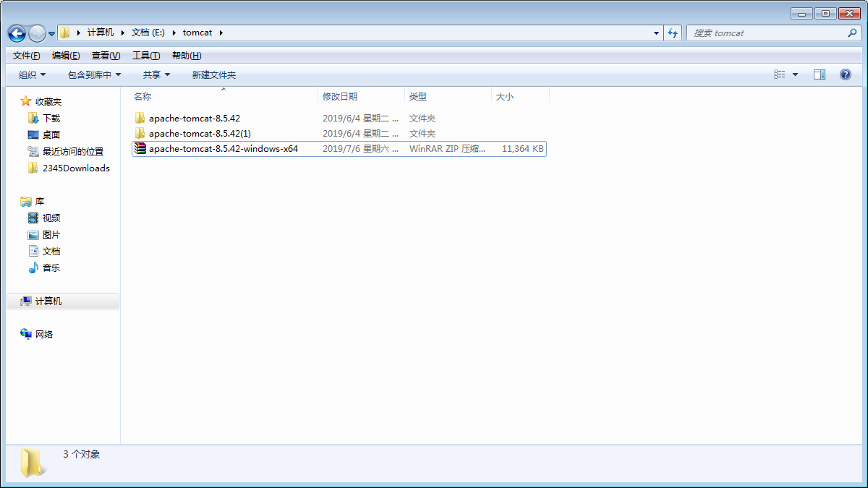Click the 2345Downloads folder icon
This screenshot has height=488, width=868.
33,168
